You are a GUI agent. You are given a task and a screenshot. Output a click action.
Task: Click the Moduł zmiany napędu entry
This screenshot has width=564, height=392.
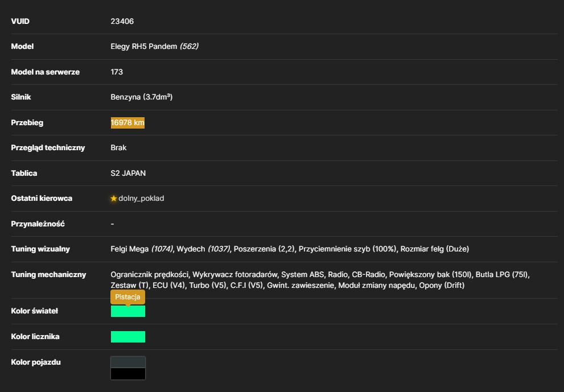377,286
